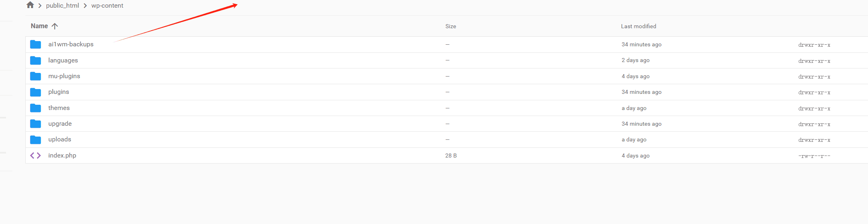Screen dimensions: 868x224
Task: Click the ai1wm-backups folder icon
Action: point(35,44)
